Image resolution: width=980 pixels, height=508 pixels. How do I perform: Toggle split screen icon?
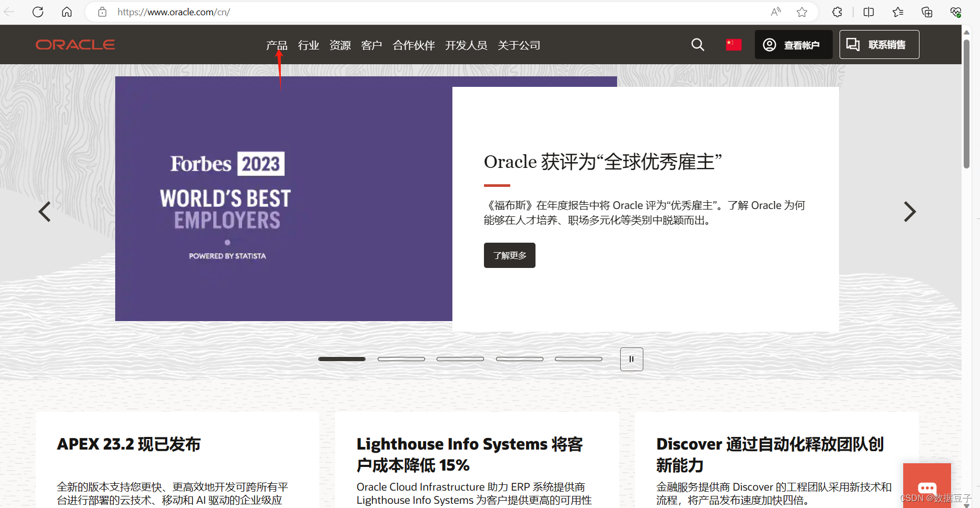[x=869, y=12]
